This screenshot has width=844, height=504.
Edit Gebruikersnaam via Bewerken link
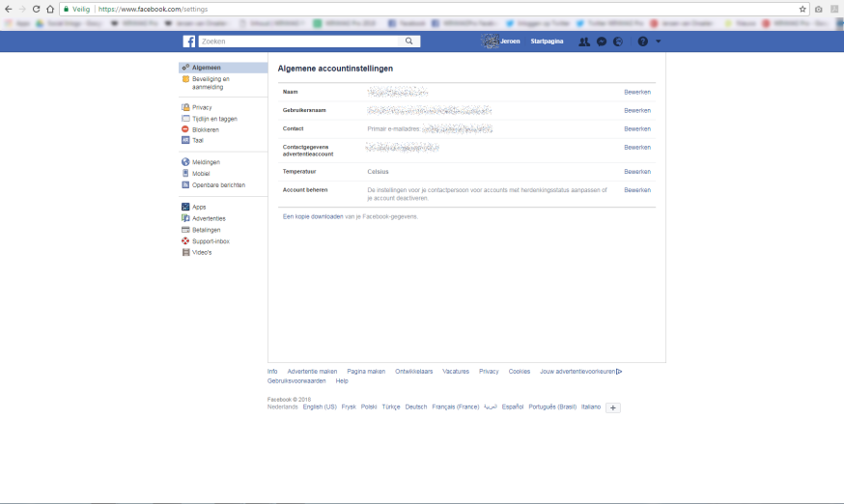pos(637,110)
